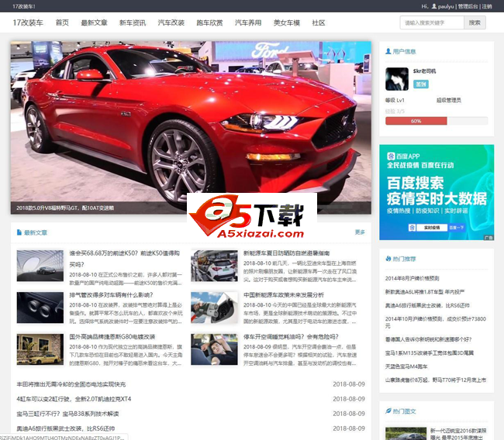504x440 pixels.
Task: Click the man sleeping in car thumbnail
Action: coord(214,349)
